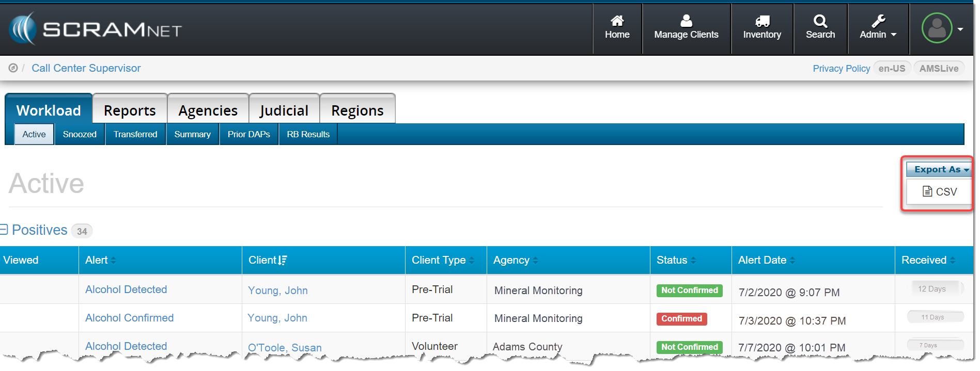Viewport: 980px width, 371px height.
Task: Switch to the Reports tab
Action: (x=130, y=110)
